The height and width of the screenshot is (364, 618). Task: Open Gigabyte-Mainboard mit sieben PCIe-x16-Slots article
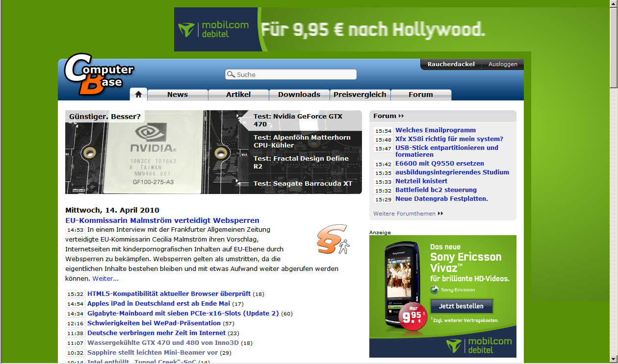tap(183, 314)
